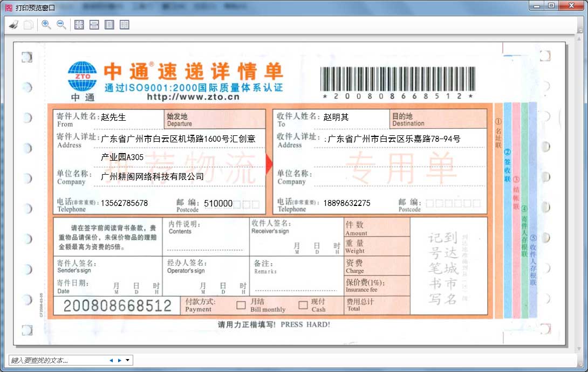Zoom in with the plus magnifier
The image size is (588, 372).
coord(46,25)
